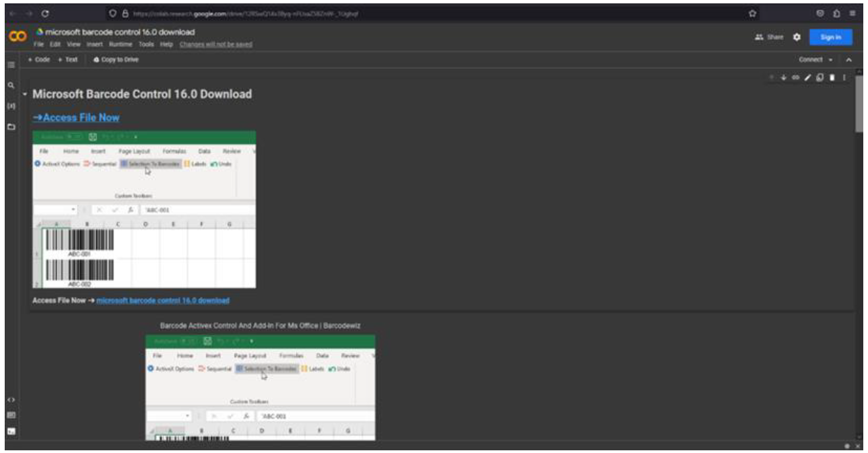Reload the page with the refresh button
Image resolution: width=868 pixels, height=453 pixels.
45,13
